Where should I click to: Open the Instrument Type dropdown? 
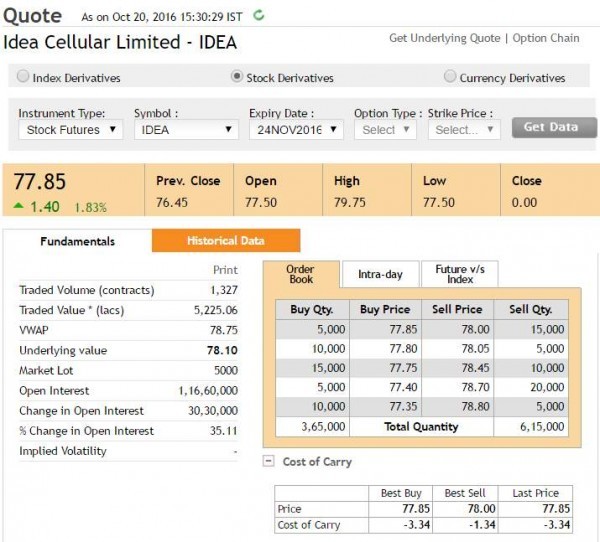(x=71, y=130)
